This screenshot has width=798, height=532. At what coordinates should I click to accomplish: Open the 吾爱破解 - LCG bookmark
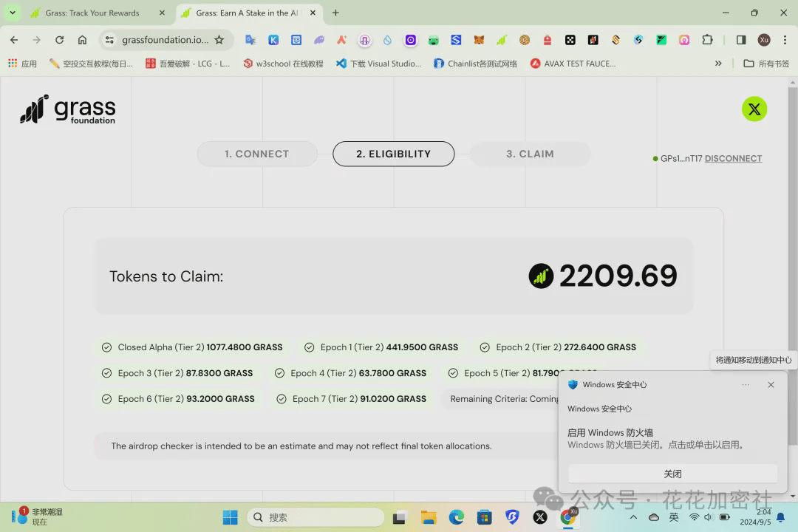point(188,64)
